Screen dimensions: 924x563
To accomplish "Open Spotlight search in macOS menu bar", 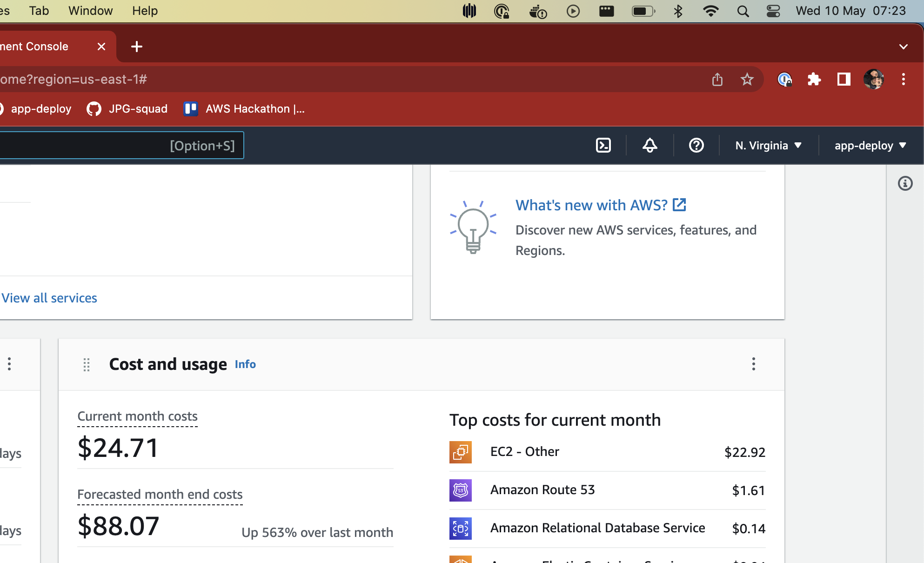I will click(x=743, y=11).
